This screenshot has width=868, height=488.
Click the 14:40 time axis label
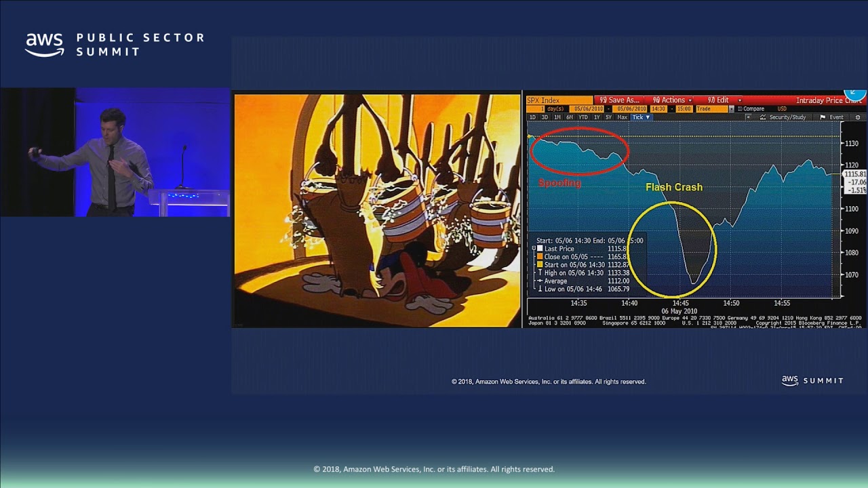[x=629, y=303]
